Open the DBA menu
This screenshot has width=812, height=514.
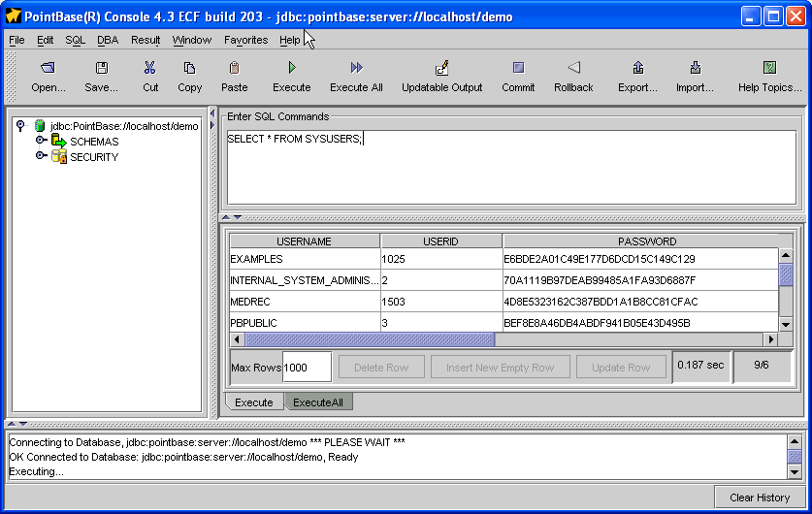(108, 40)
